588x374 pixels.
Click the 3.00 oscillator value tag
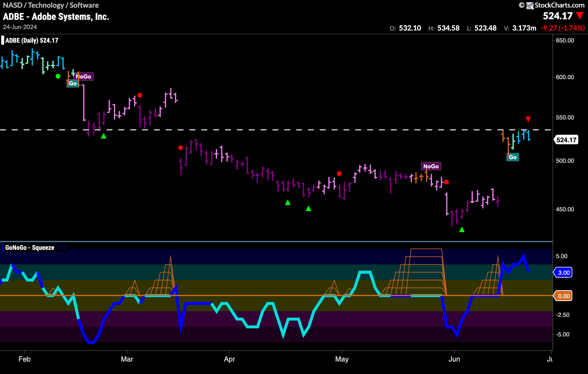pos(563,272)
